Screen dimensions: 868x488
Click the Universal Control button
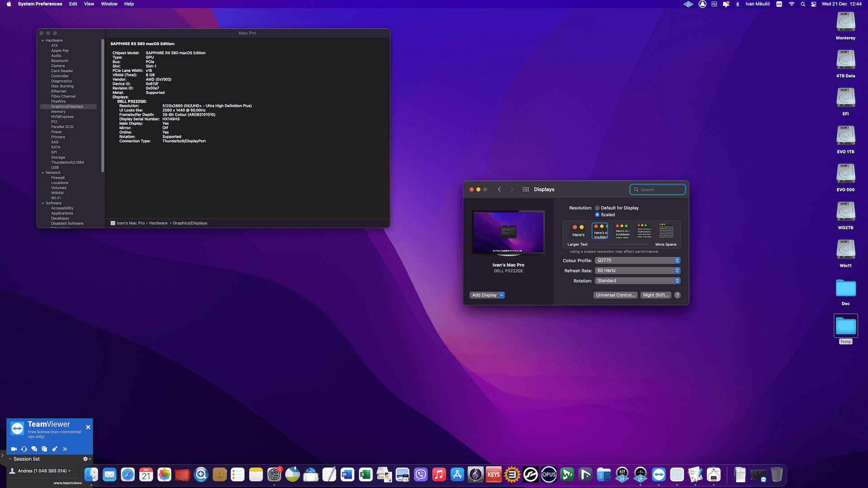(615, 295)
